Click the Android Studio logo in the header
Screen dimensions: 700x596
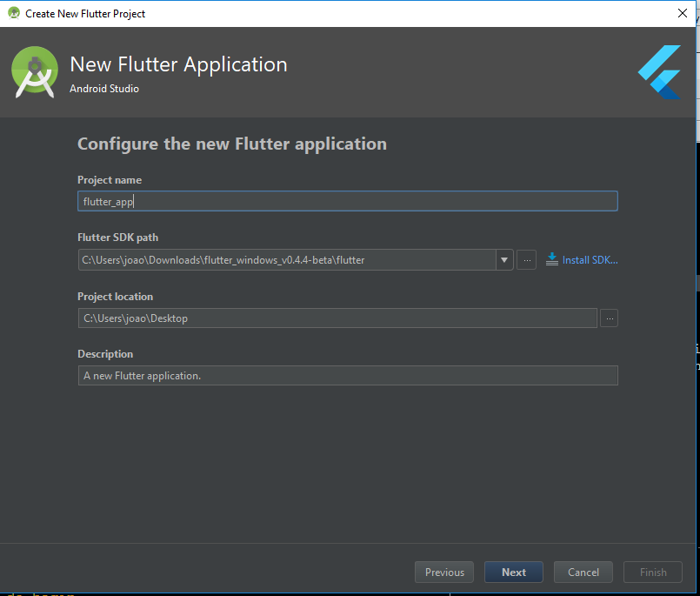[x=35, y=72]
